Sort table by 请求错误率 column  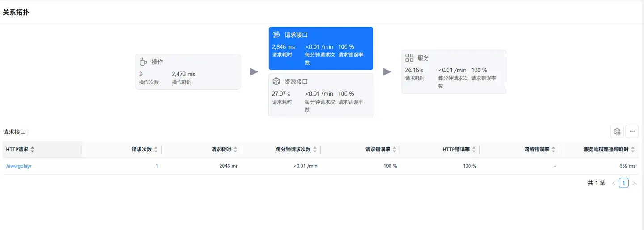tap(394, 150)
